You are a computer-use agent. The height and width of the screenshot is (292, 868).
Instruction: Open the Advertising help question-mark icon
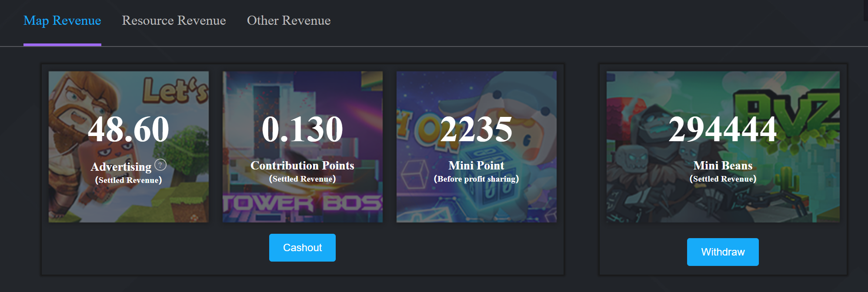point(160,165)
